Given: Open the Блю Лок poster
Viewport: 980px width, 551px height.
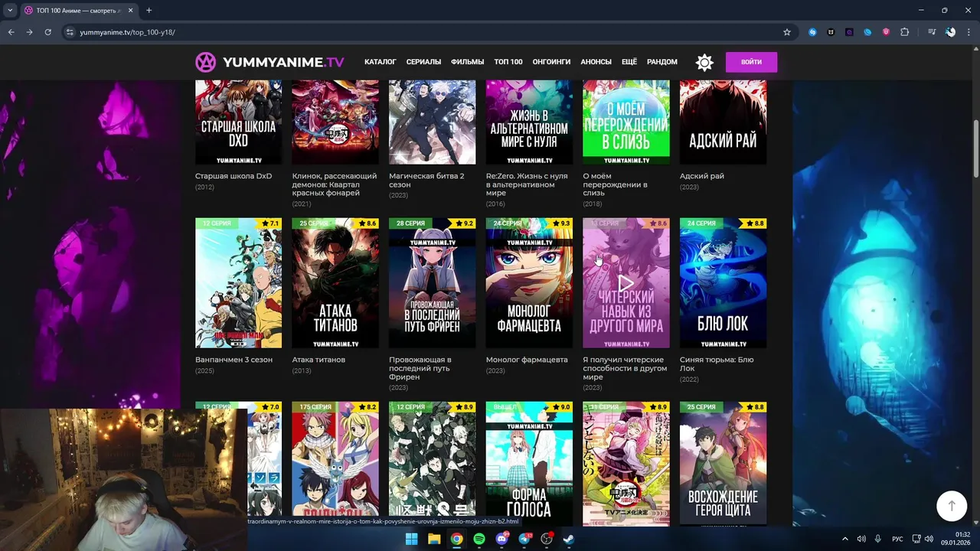Looking at the screenshot, I should (723, 283).
